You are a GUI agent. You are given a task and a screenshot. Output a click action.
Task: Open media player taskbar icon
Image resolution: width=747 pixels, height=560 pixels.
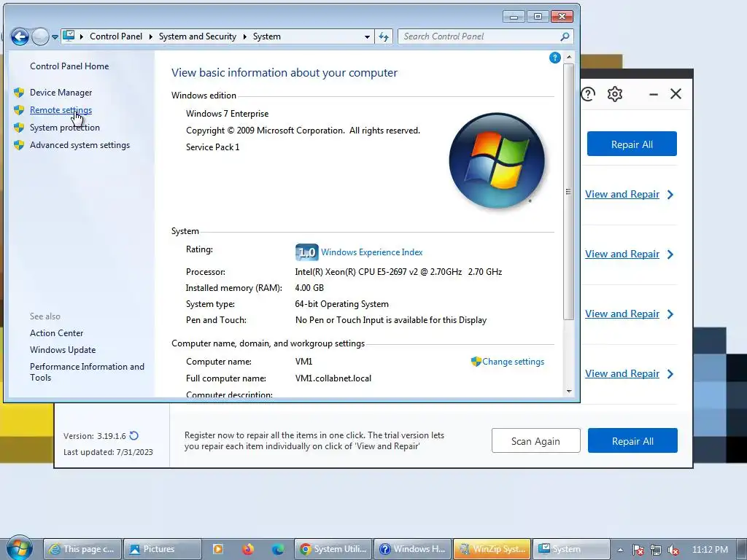pos(217,549)
